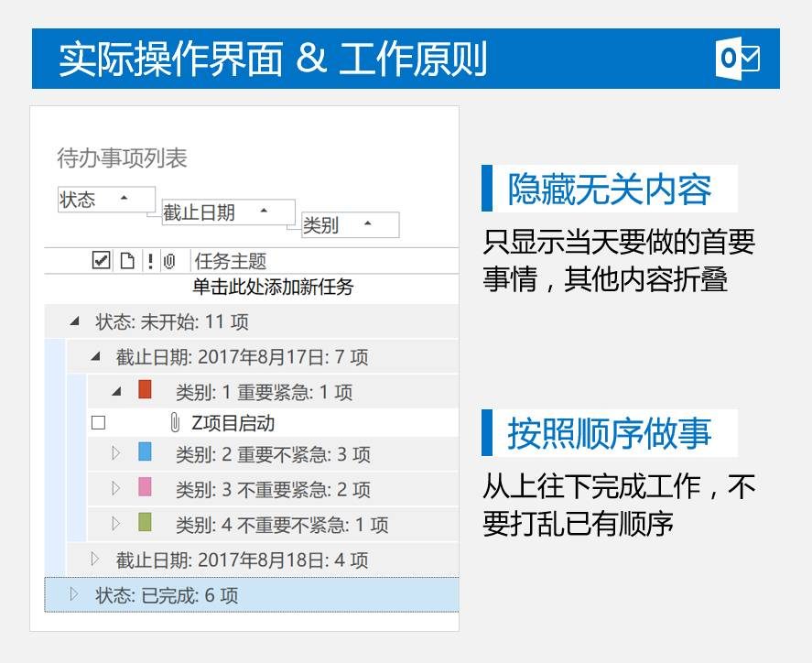The width and height of the screenshot is (812, 663).
Task: Click the 隐藏无关内容 heading
Action: (x=610, y=189)
